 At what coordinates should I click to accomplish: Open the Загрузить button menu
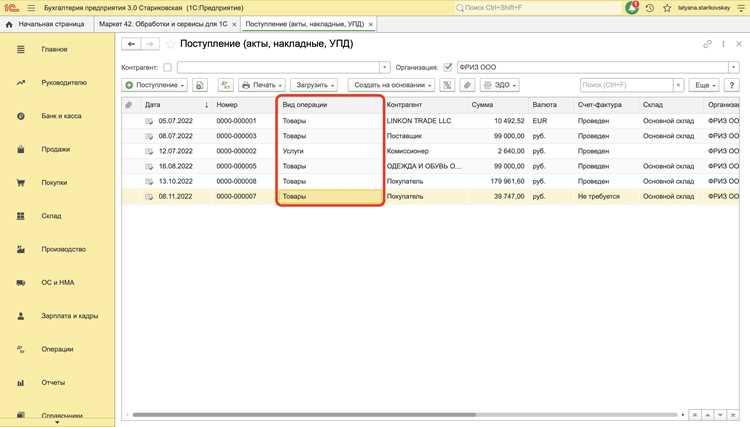(x=314, y=85)
